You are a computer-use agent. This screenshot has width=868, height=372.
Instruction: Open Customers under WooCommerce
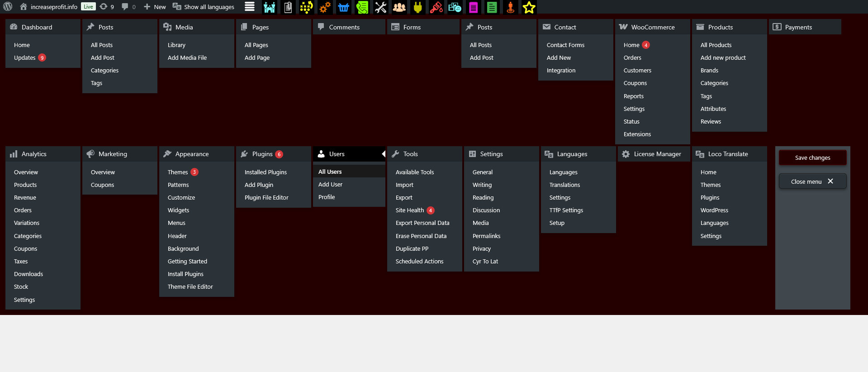pyautogui.click(x=637, y=70)
